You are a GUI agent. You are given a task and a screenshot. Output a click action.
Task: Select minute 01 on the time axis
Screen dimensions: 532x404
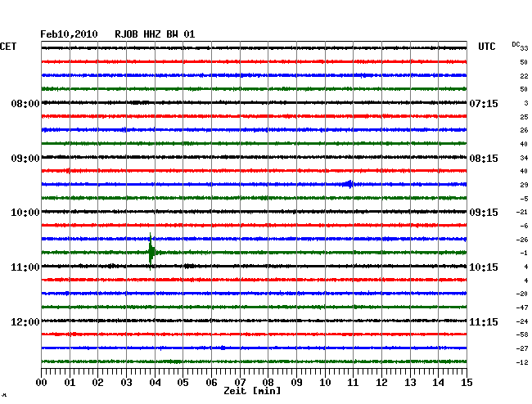point(70,382)
